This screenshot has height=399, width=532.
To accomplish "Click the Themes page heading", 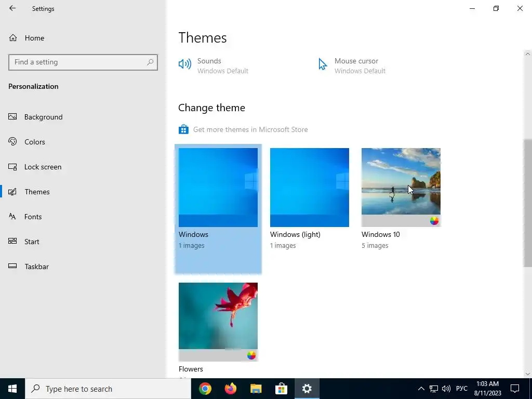I will click(x=203, y=37).
